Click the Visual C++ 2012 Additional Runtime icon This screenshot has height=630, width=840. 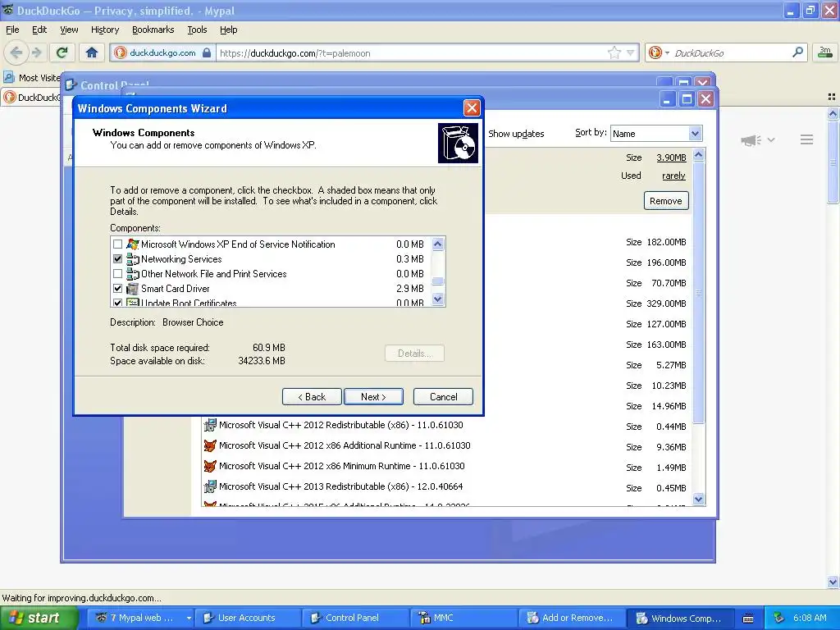(x=210, y=445)
